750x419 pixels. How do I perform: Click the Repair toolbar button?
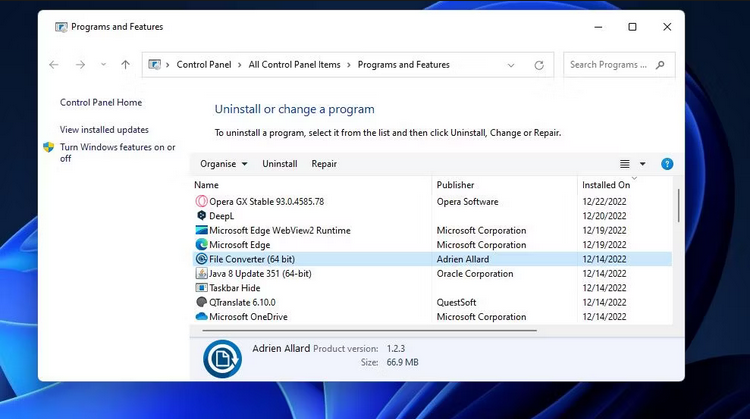pyautogui.click(x=324, y=164)
